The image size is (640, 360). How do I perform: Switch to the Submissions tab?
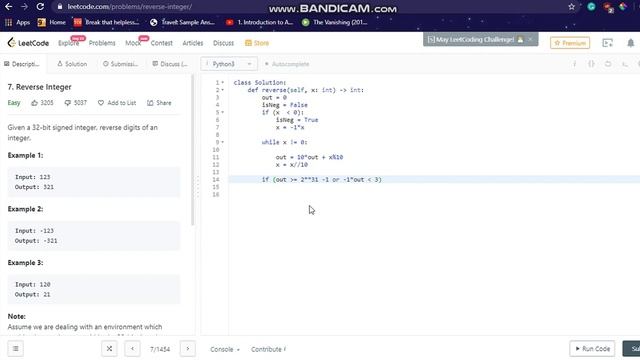[x=120, y=64]
